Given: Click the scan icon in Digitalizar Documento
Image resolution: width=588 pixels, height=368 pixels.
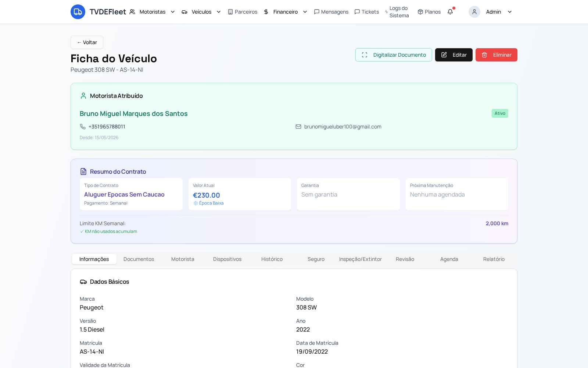Looking at the screenshot, I should [x=365, y=55].
